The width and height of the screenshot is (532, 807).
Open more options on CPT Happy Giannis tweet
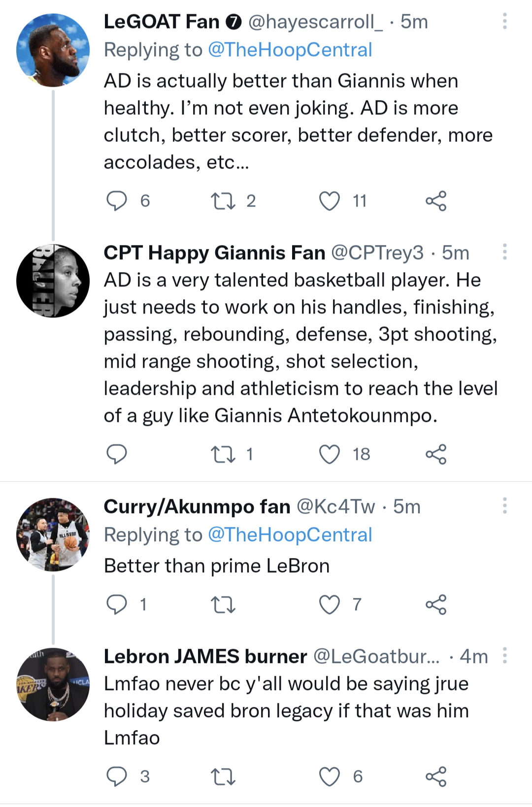505,251
